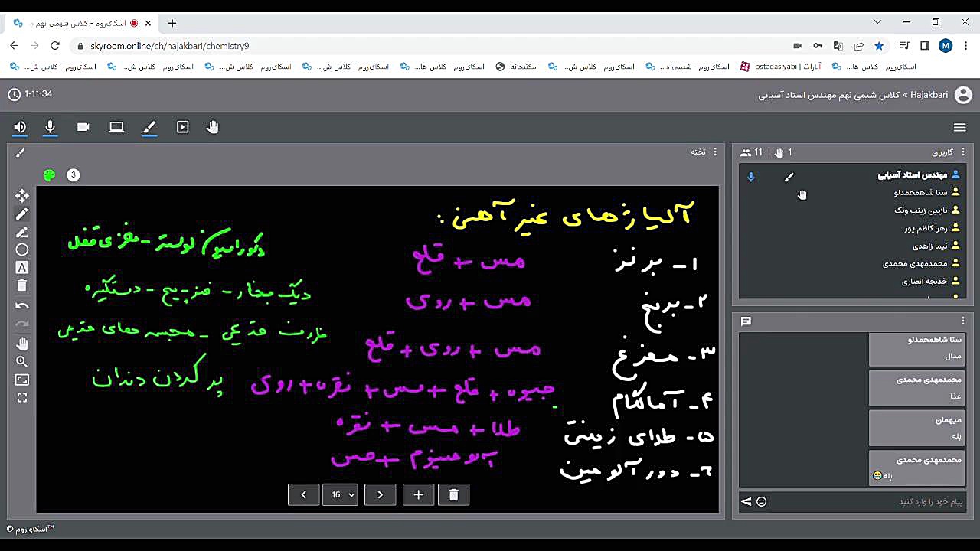980x551 pixels.
Task: Focus the chat message input field
Action: coord(866,501)
